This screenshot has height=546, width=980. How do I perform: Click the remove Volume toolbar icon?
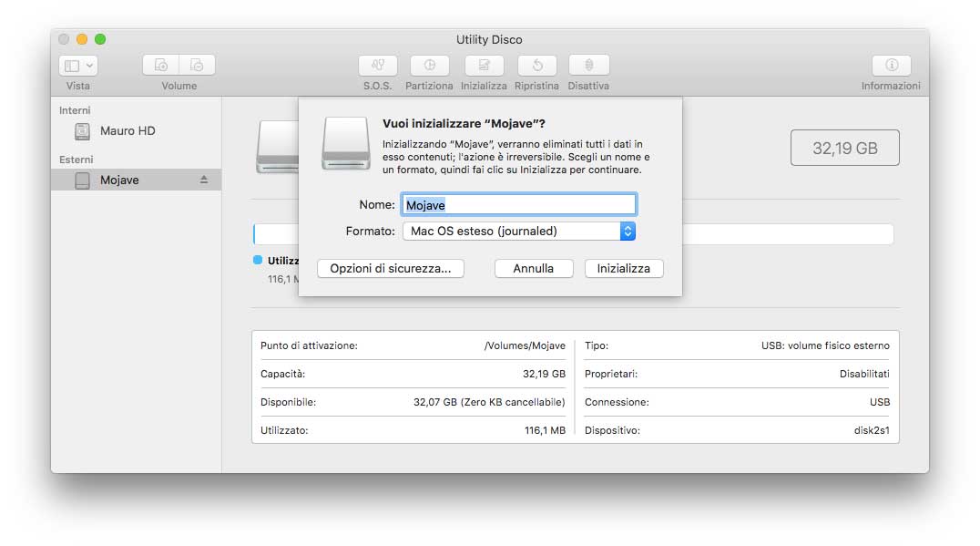pyautogui.click(x=197, y=65)
